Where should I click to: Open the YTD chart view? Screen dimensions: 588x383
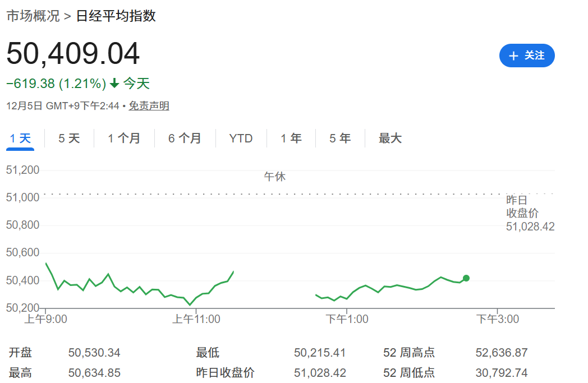click(x=241, y=138)
